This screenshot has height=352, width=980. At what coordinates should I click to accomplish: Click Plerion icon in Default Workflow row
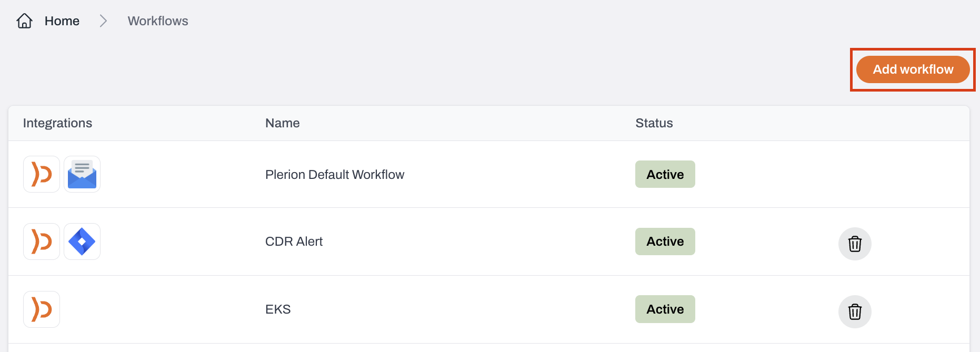pyautogui.click(x=42, y=174)
